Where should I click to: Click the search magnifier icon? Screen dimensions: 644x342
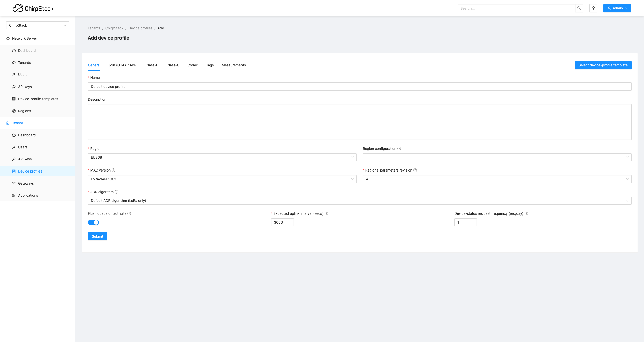click(579, 8)
